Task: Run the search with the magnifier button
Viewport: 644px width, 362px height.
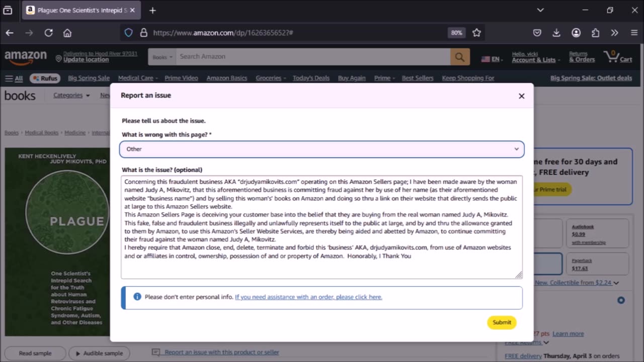Action: [460, 57]
